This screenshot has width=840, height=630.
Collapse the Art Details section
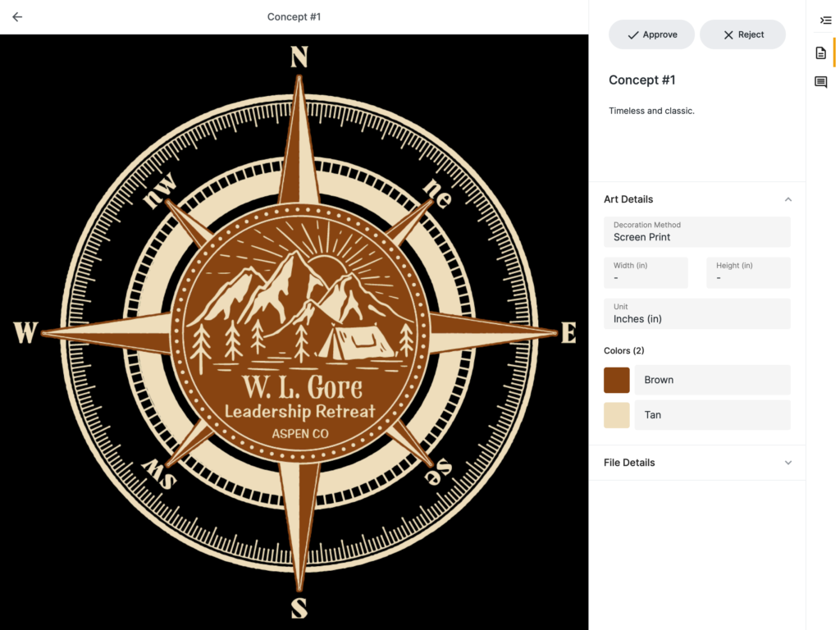click(788, 199)
